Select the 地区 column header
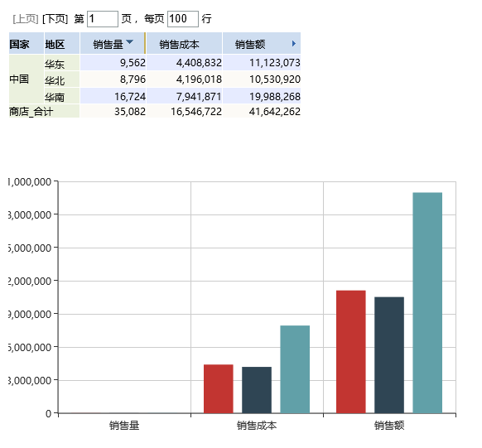Image resolution: width=482 pixels, height=448 pixels. pyautogui.click(x=62, y=43)
